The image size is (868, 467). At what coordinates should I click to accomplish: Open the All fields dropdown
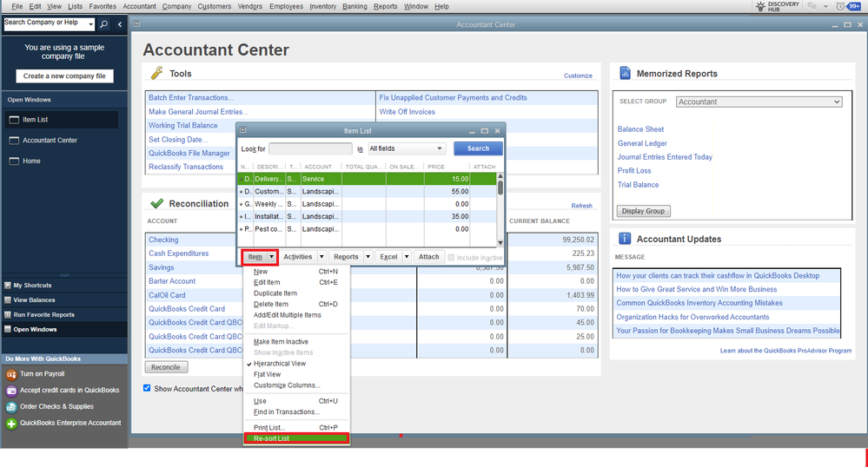[407, 148]
